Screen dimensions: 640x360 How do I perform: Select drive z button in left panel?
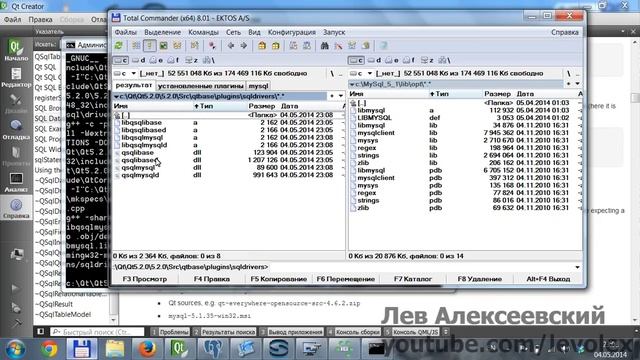tap(191, 60)
